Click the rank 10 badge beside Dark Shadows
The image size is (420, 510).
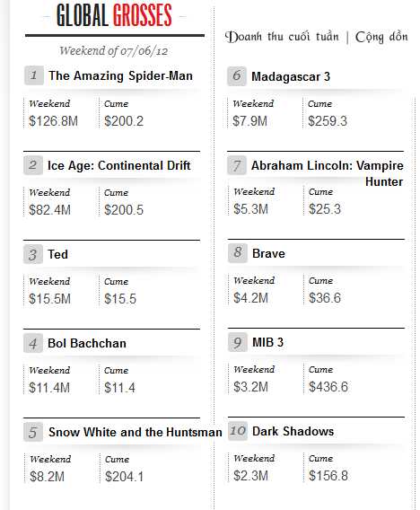point(238,431)
